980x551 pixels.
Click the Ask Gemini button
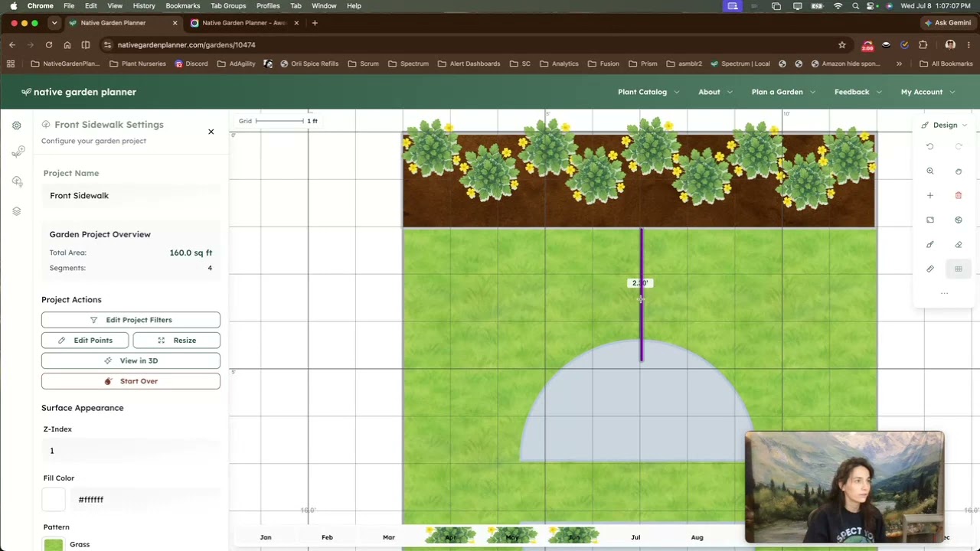pos(948,23)
